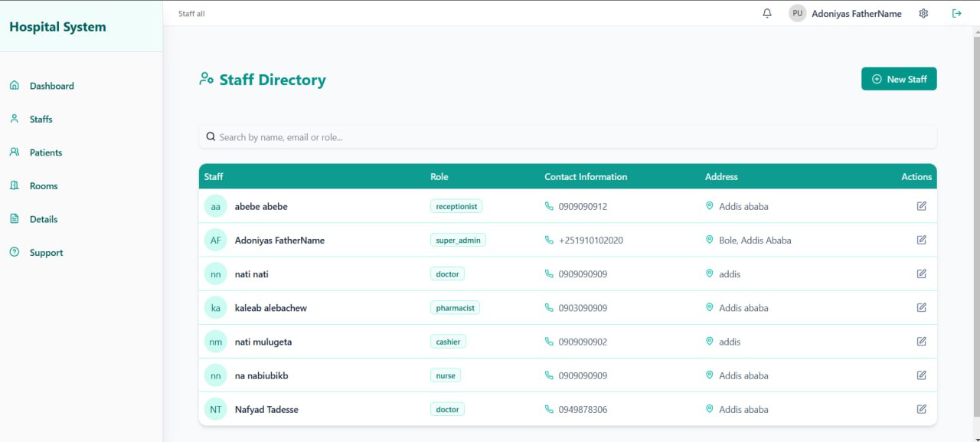Viewport: 980px width, 442px height.
Task: Click the Hospital System logo title
Action: click(58, 27)
